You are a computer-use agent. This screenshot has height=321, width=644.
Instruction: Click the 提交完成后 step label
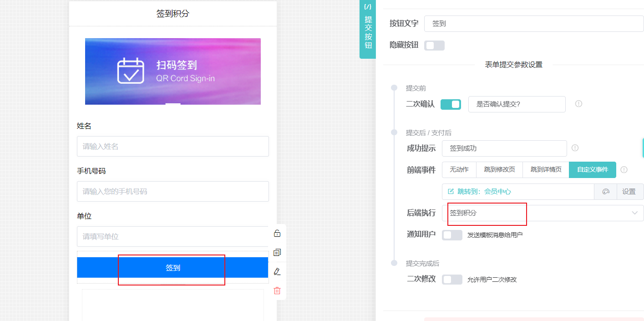pyautogui.click(x=422, y=264)
